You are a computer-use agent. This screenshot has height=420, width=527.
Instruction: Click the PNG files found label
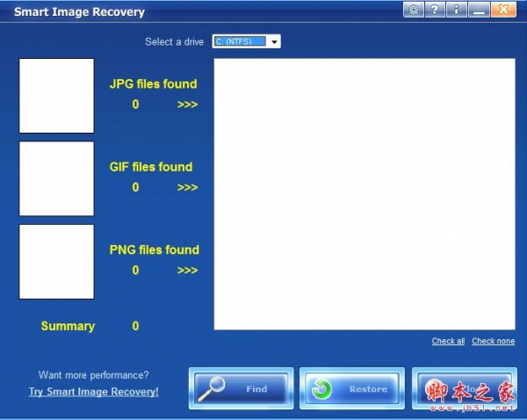[155, 250]
